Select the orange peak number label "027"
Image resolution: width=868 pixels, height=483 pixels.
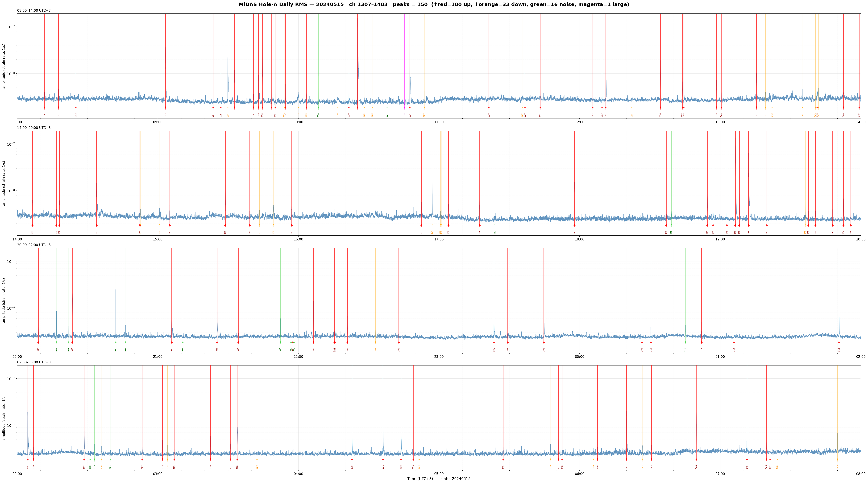[x=424, y=115]
